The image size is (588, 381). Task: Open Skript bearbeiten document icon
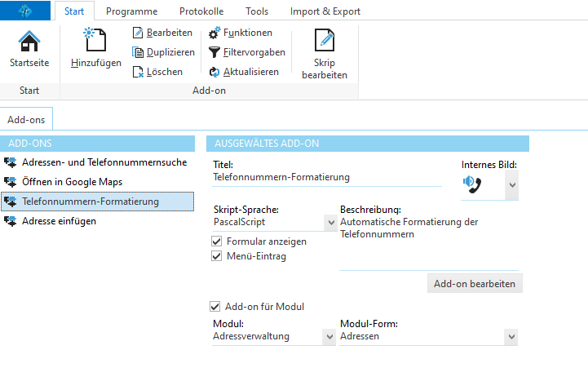click(x=325, y=40)
